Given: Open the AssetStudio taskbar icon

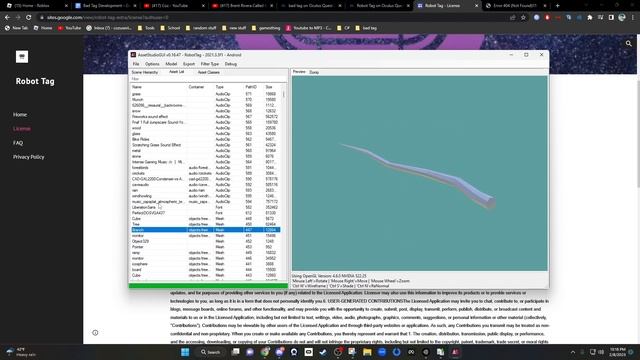Looking at the screenshot, I should (x=455, y=352).
